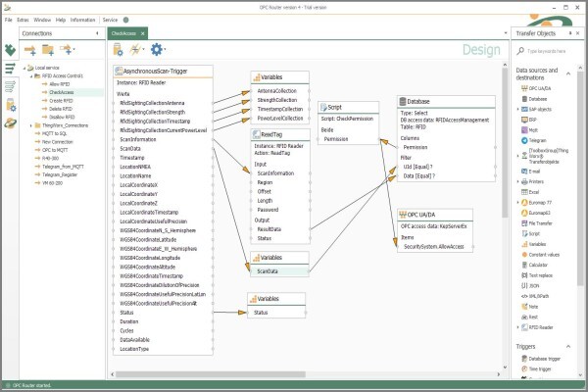588x392 pixels.
Task: Open the File menu
Action: click(x=8, y=20)
